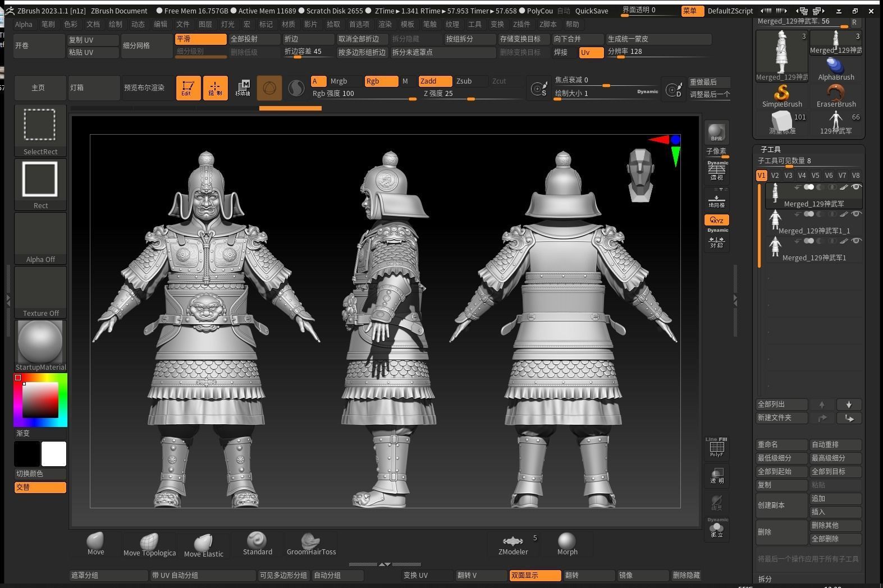Move subtool down with down arrow

pos(849,405)
